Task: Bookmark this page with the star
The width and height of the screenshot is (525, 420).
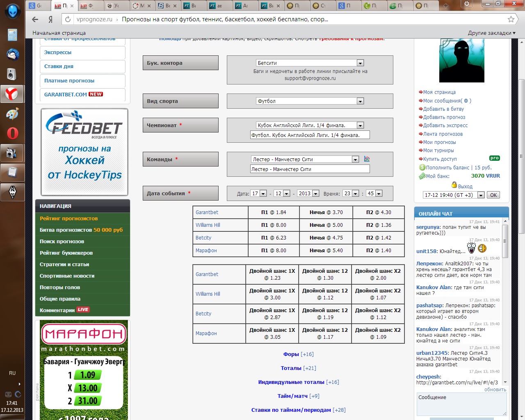Action: point(511,19)
